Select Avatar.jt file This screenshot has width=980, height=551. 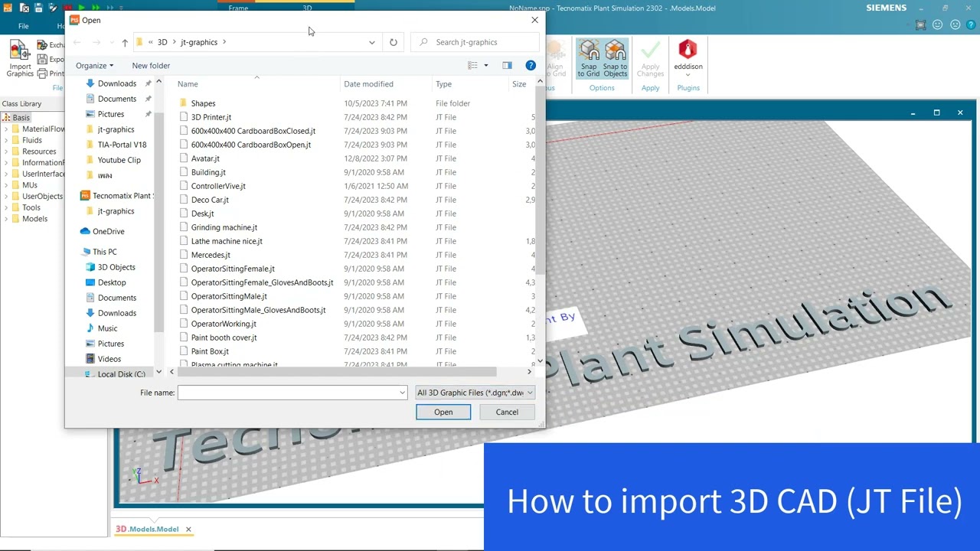pyautogui.click(x=204, y=158)
